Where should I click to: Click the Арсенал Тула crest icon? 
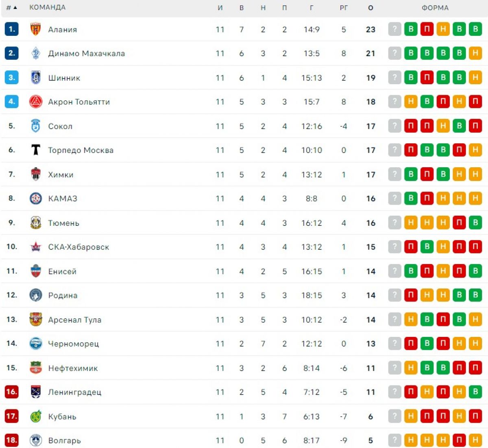tap(36, 319)
